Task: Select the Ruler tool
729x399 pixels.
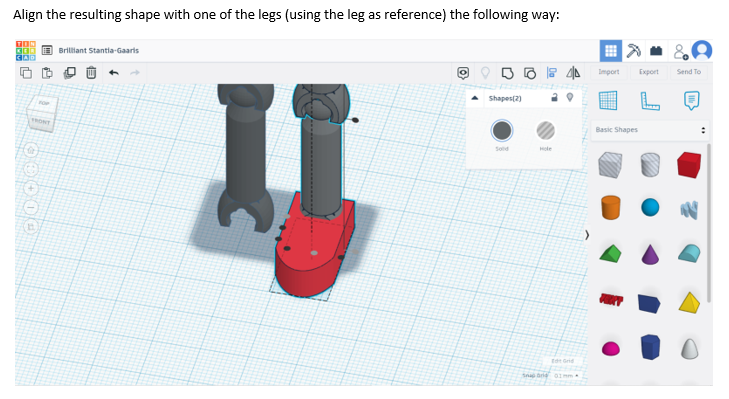Action: coord(649,101)
